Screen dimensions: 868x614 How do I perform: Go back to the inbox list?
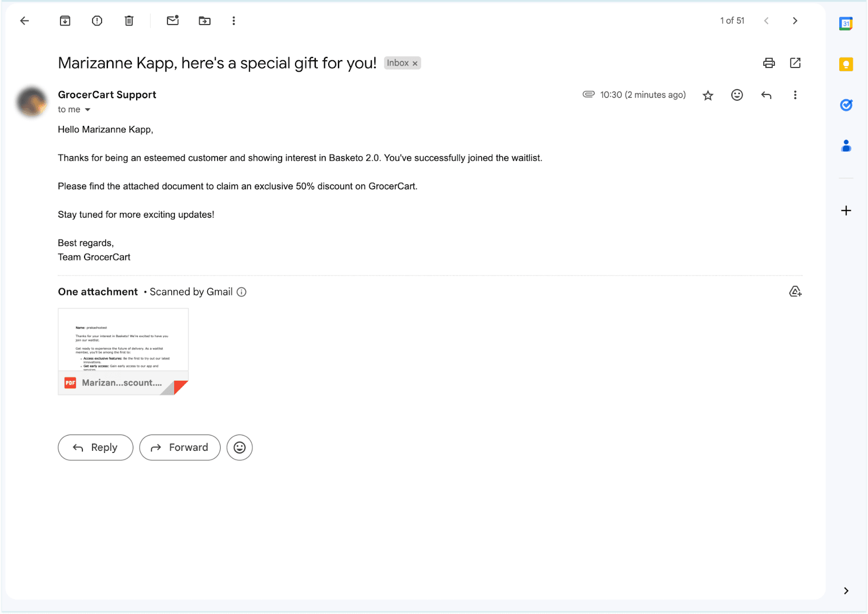point(24,21)
